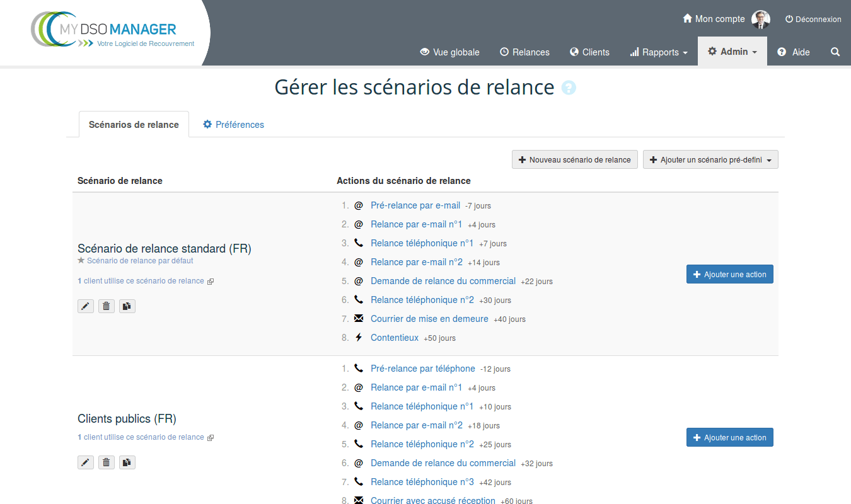
Task: Duplicate the Clients publics scenario
Action: 127,463
